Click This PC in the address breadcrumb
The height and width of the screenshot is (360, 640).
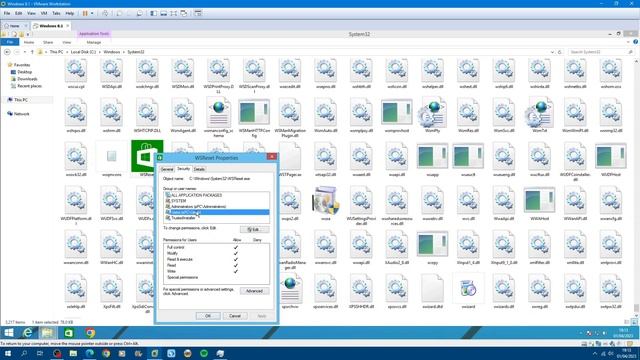pos(56,52)
